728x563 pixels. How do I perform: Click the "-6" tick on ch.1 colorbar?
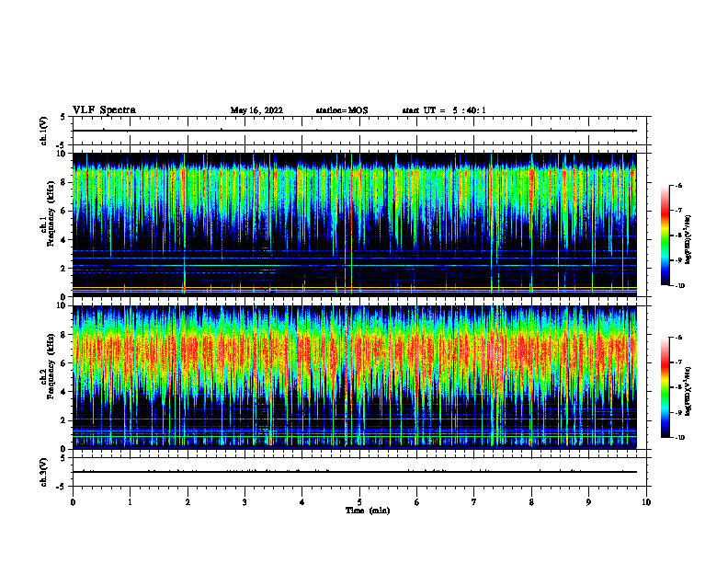click(678, 186)
